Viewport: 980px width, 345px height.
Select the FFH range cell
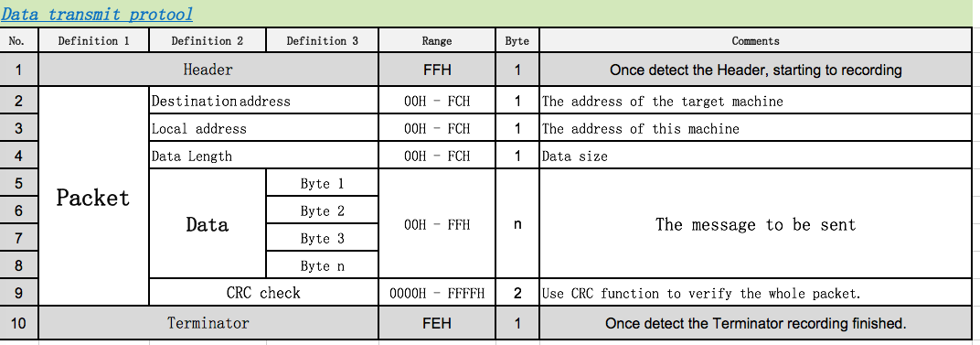[x=437, y=70]
